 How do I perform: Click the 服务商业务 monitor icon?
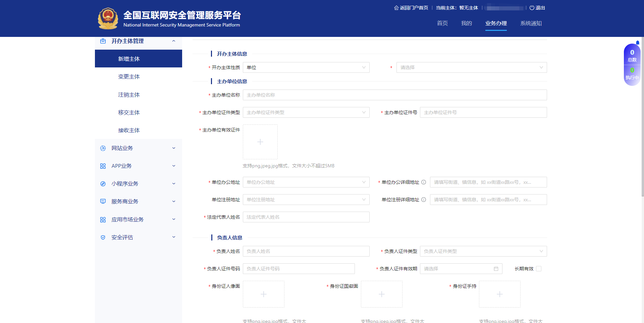click(x=103, y=201)
